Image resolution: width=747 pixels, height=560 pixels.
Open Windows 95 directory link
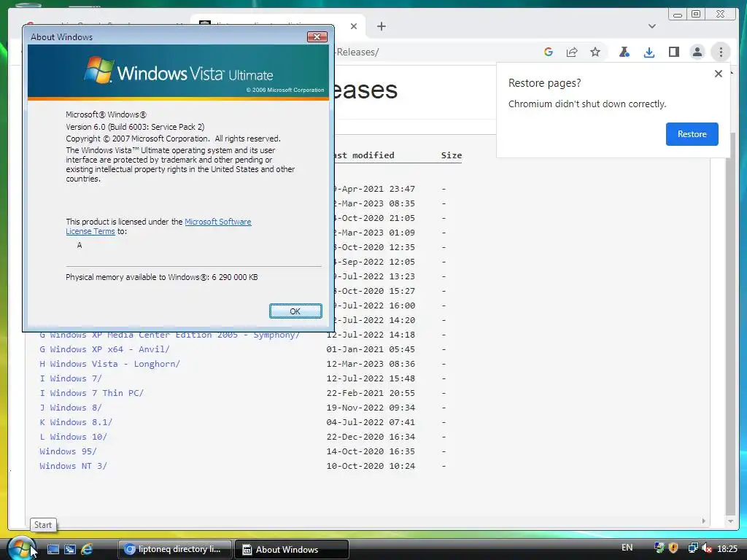tap(68, 451)
